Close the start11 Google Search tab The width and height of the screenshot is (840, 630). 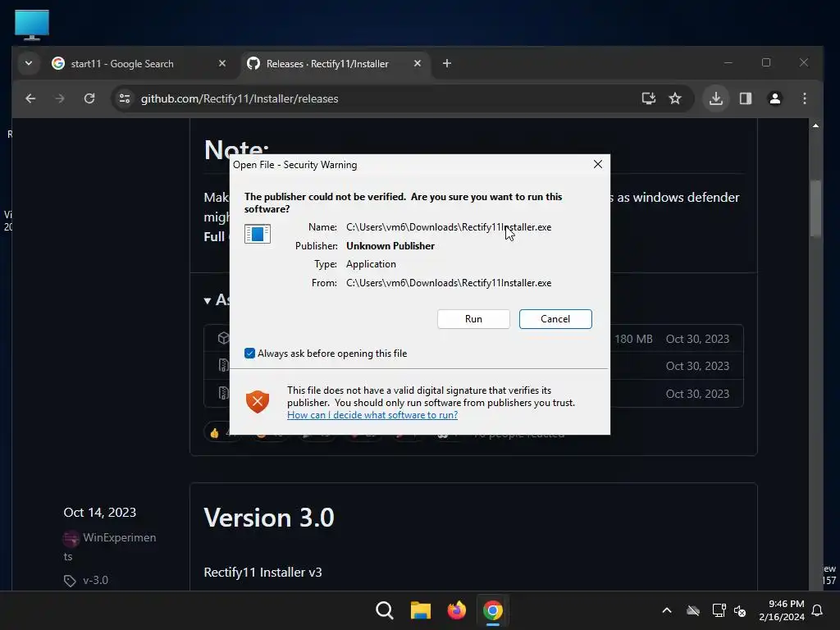222,63
